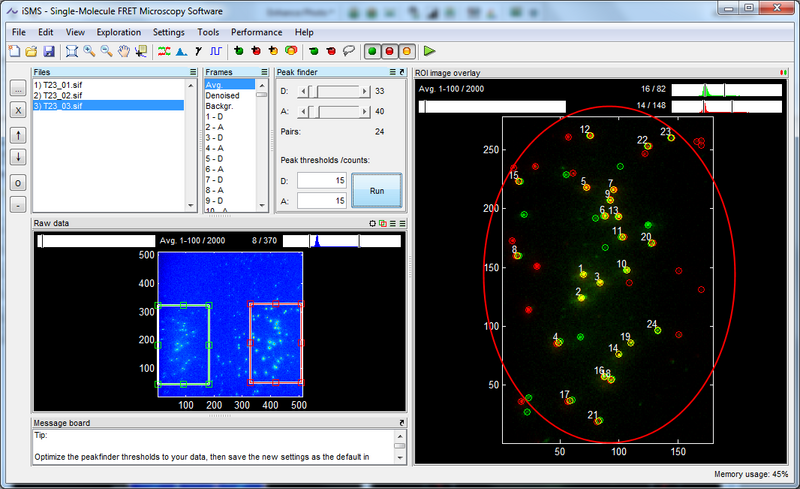Select the zoom in magnifier tool
Image resolution: width=800 pixels, height=489 pixels.
[89, 50]
